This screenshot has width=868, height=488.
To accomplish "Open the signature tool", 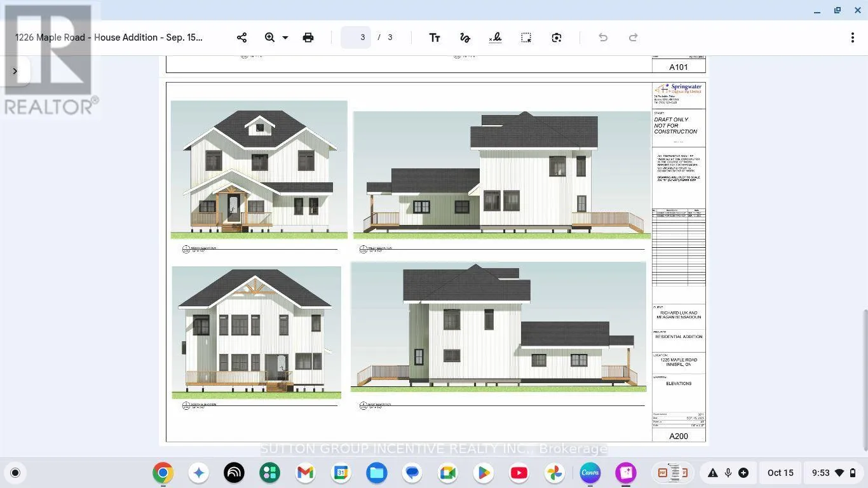I will coord(496,37).
